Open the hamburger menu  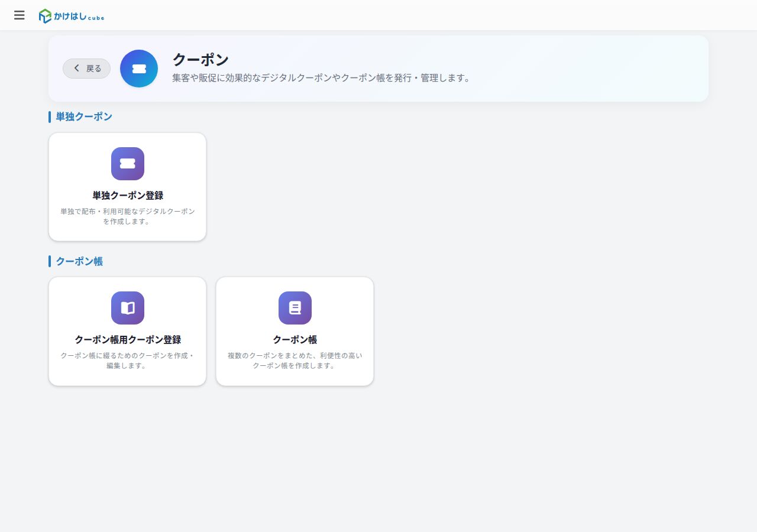20,15
